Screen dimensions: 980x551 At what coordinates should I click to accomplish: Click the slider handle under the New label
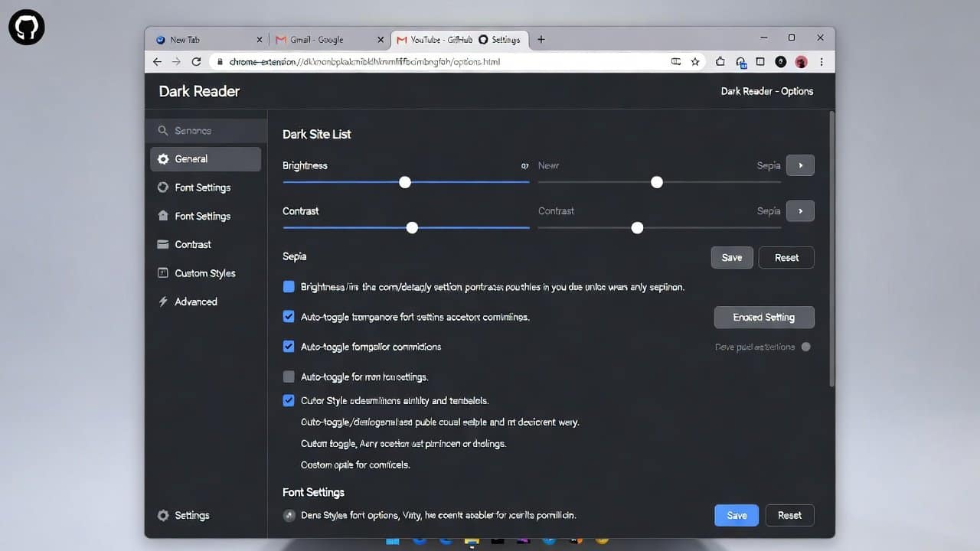(657, 182)
